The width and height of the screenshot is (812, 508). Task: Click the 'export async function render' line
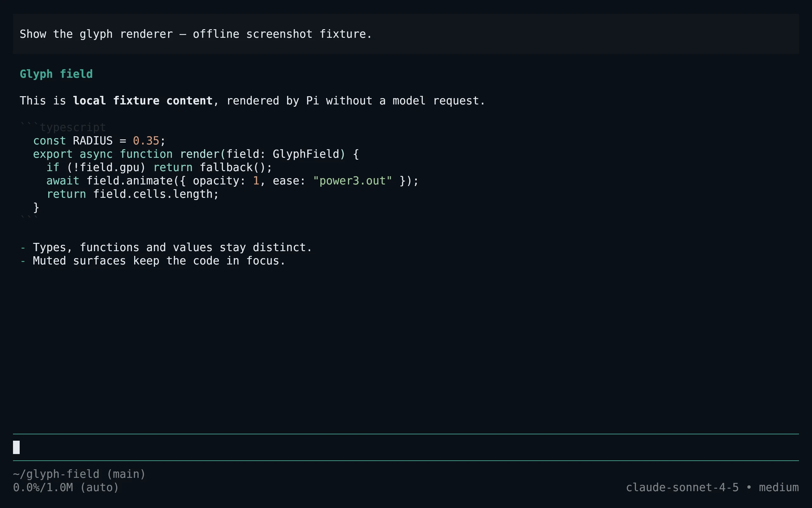pos(196,154)
